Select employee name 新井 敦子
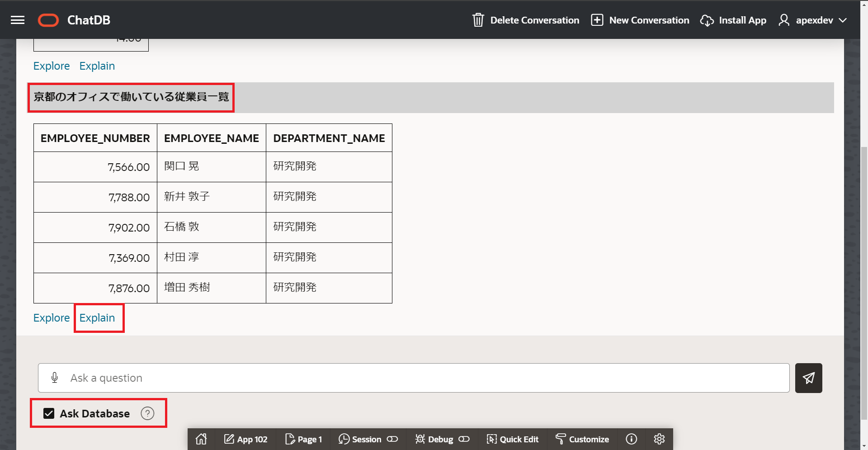 coord(187,196)
